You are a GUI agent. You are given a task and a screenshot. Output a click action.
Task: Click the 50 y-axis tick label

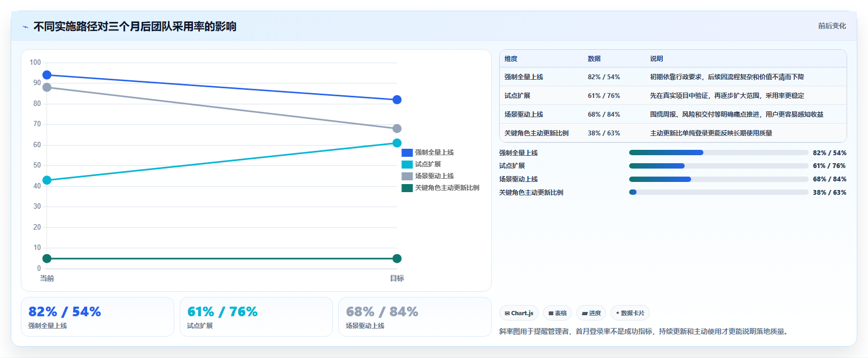37,165
